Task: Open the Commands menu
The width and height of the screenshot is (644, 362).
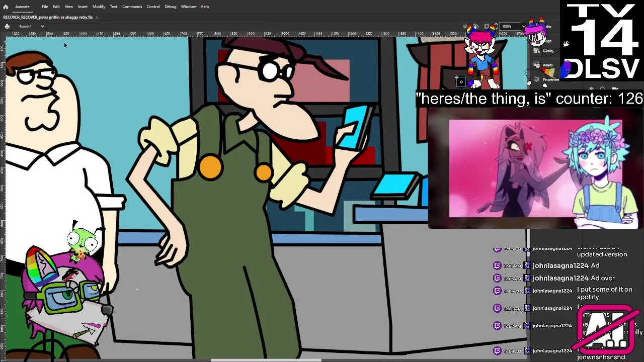Action: click(x=132, y=7)
